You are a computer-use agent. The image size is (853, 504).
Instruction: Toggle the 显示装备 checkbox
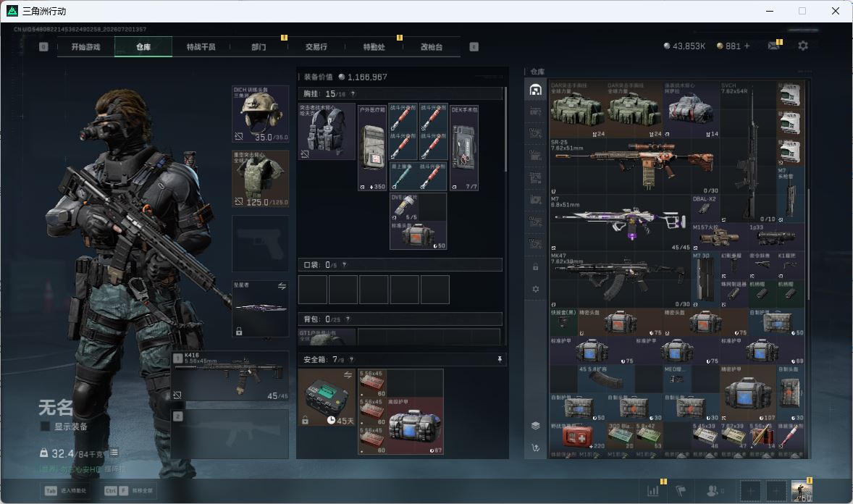(x=45, y=427)
